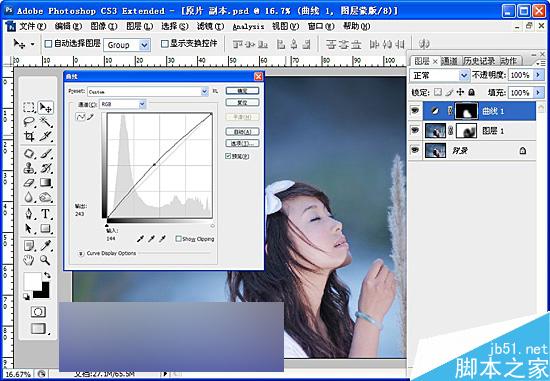550x381 pixels.
Task: Reset default foreground and background colors
Action: tap(27, 297)
